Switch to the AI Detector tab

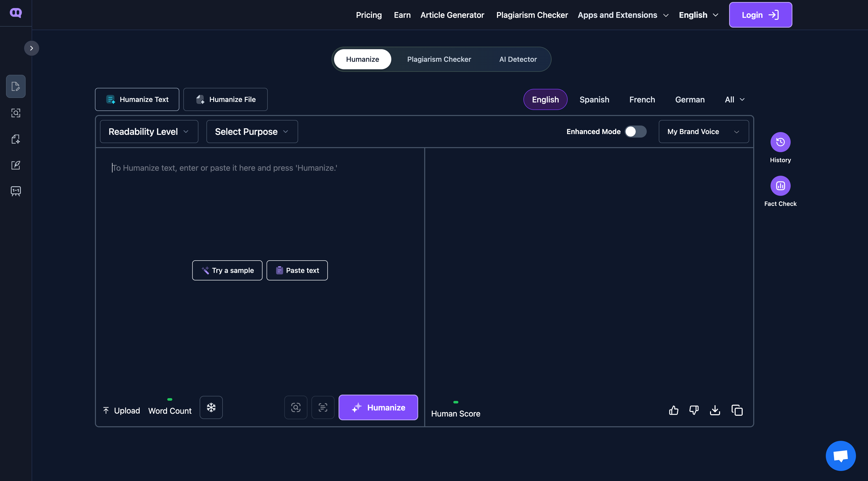click(518, 59)
